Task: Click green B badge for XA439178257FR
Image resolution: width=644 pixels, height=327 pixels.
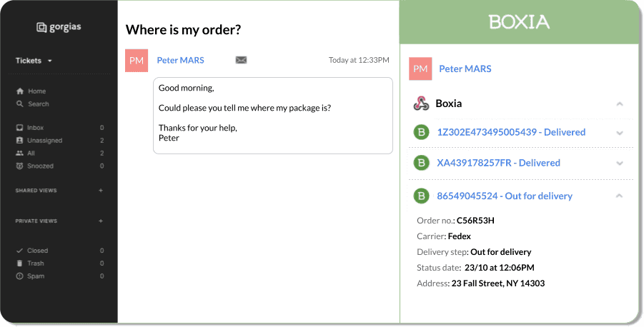Action: pyautogui.click(x=421, y=163)
